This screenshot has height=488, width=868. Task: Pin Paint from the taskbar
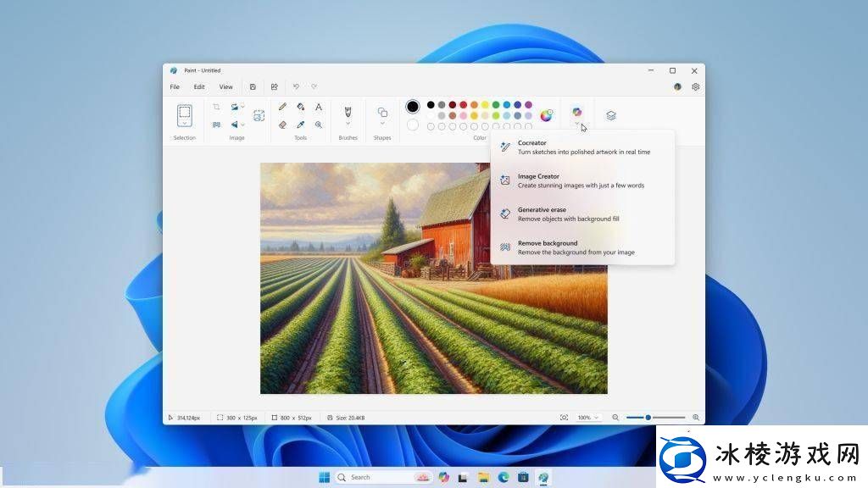[543, 477]
